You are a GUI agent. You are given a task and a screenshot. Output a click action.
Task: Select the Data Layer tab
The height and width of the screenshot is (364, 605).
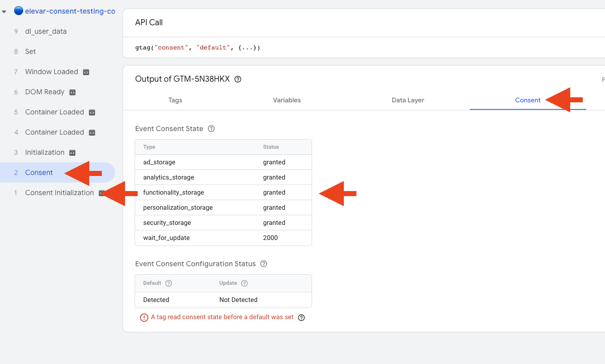[408, 100]
